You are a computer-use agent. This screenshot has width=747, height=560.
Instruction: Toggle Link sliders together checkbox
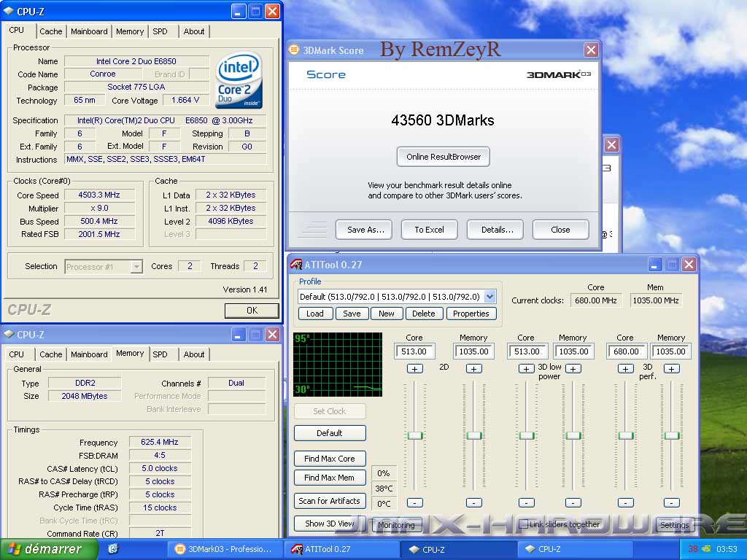[x=524, y=524]
